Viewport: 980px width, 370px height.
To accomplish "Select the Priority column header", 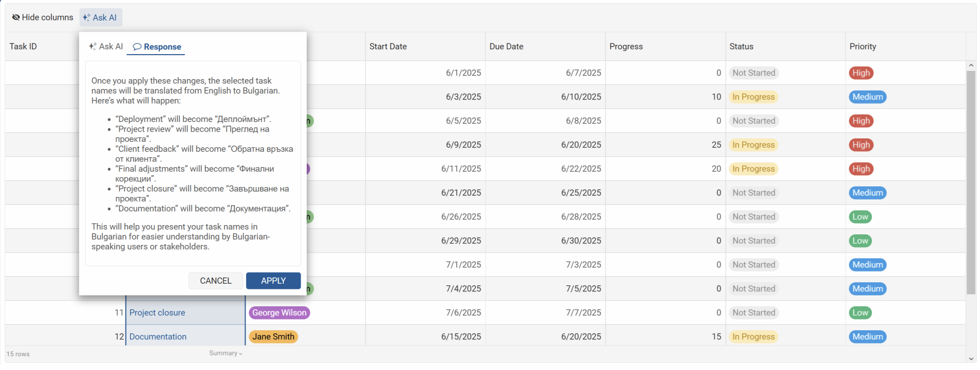I will coord(863,46).
